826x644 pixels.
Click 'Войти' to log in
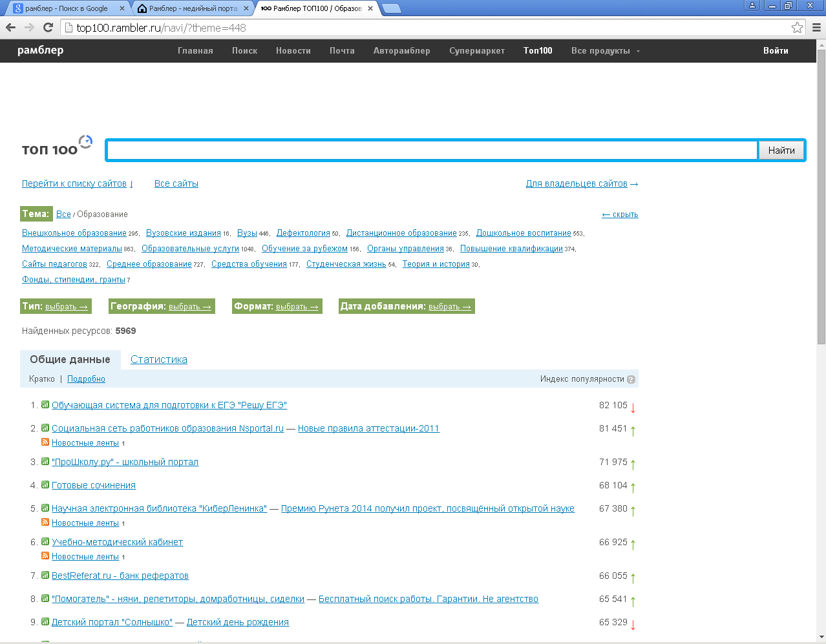coord(776,50)
